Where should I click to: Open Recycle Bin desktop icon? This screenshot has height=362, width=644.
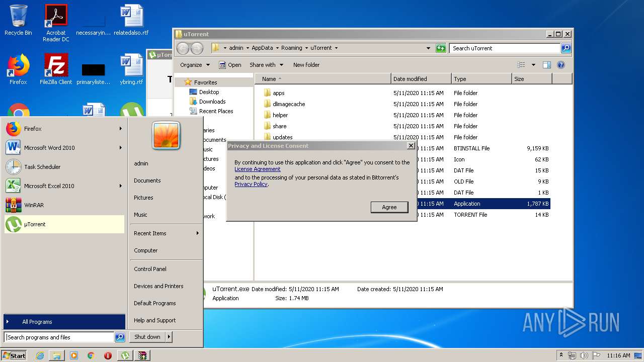[x=18, y=20]
